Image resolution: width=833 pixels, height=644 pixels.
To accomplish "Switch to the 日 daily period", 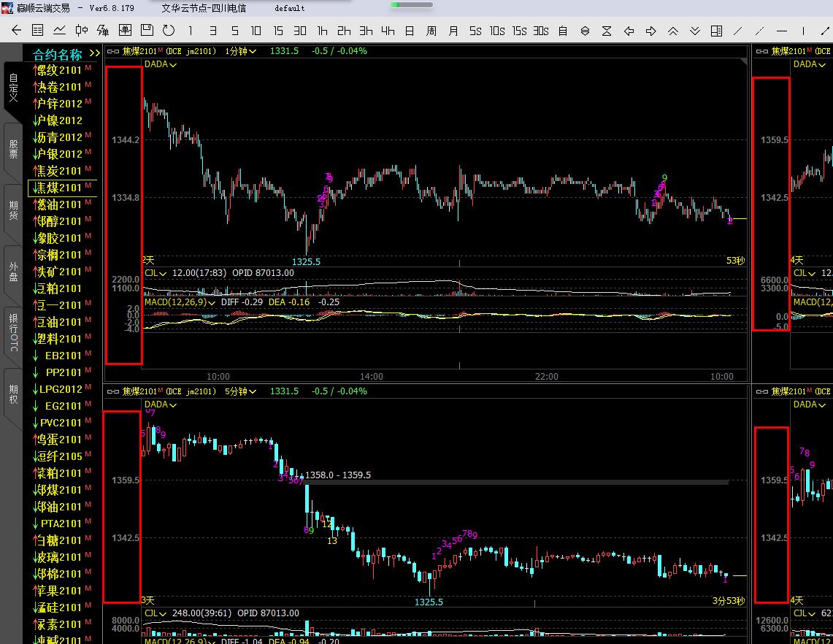I will coord(410,31).
